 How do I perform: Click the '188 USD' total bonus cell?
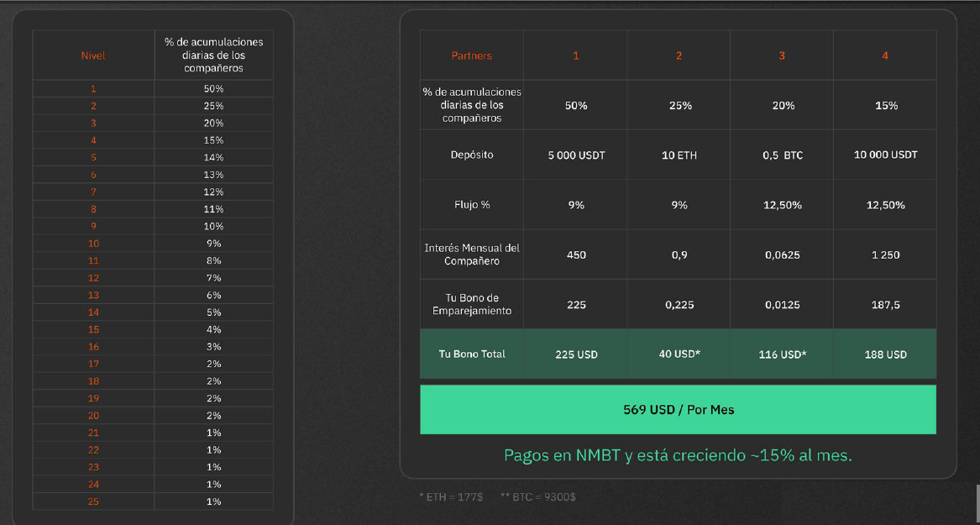[886, 354]
